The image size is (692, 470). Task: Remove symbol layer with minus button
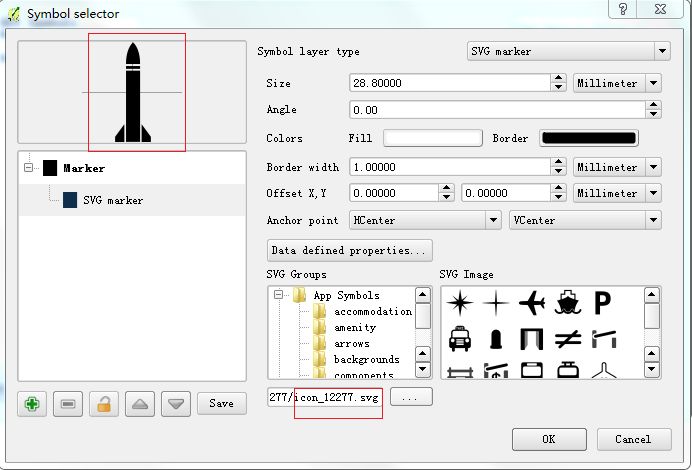[68, 404]
